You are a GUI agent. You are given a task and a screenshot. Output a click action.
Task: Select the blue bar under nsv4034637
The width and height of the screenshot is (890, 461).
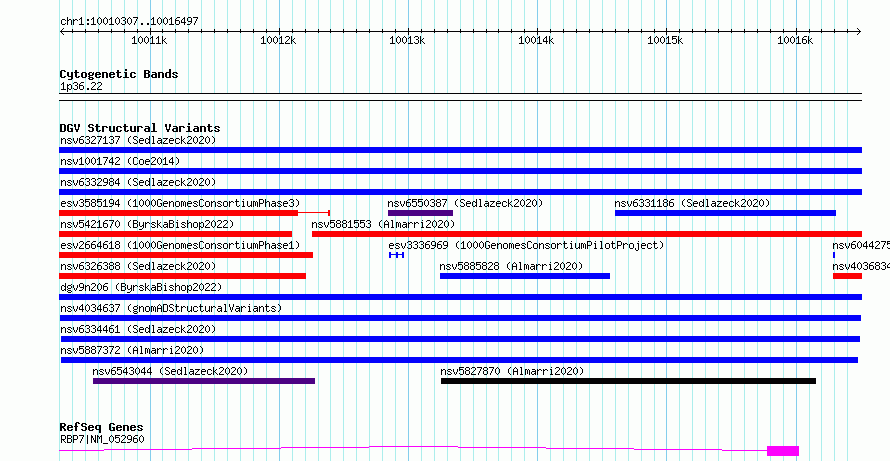[x=460, y=318]
